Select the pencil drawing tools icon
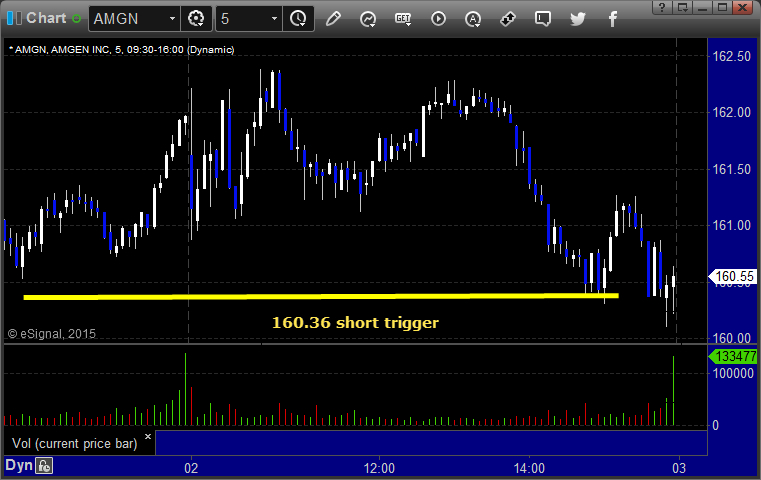This screenshot has height=480, width=761. [x=333, y=19]
